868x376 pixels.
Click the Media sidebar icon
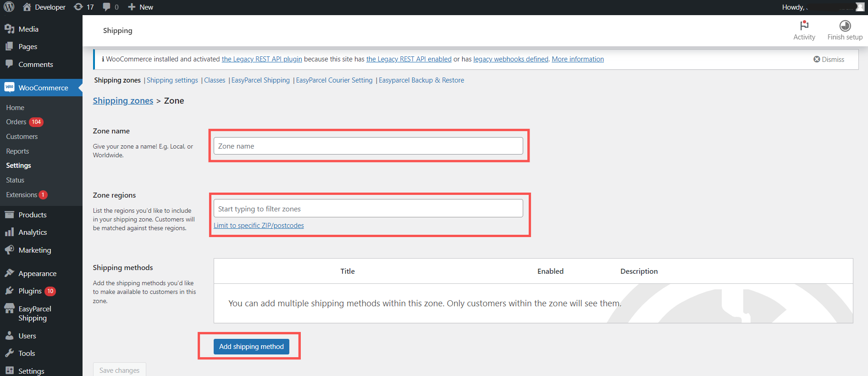coord(9,29)
